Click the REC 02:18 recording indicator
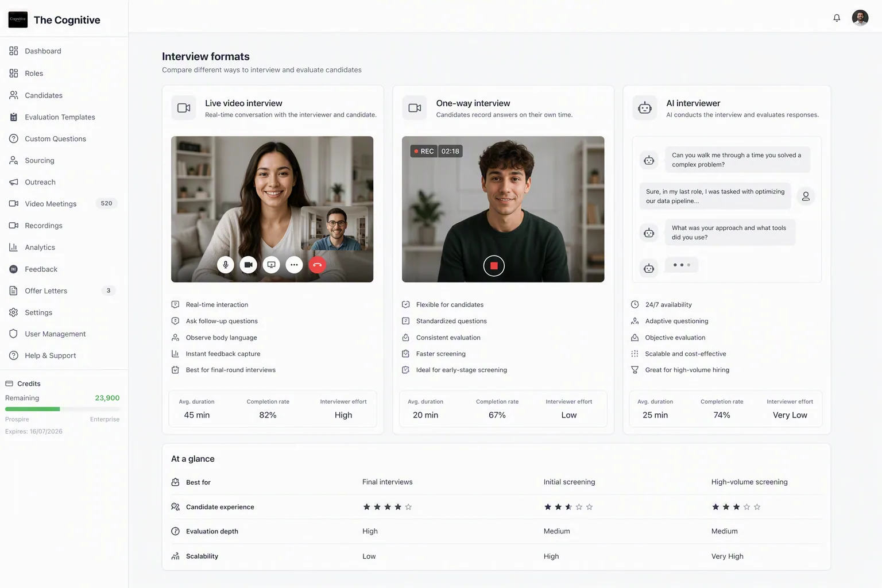Image resolution: width=882 pixels, height=588 pixels. tap(436, 151)
